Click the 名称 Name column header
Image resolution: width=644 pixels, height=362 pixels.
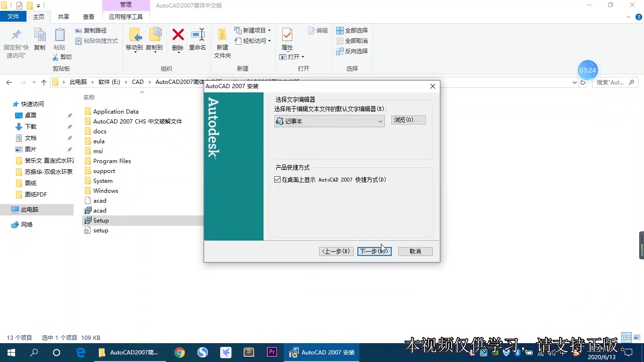(x=89, y=98)
